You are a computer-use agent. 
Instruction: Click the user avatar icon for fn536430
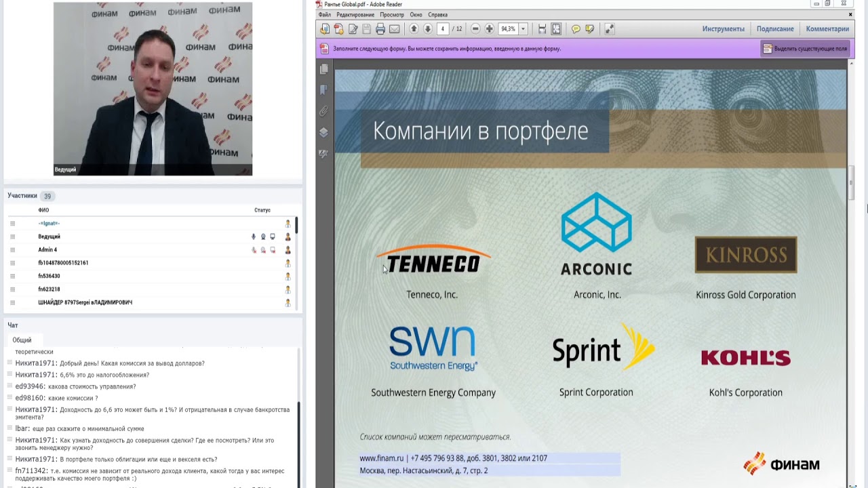click(x=288, y=277)
